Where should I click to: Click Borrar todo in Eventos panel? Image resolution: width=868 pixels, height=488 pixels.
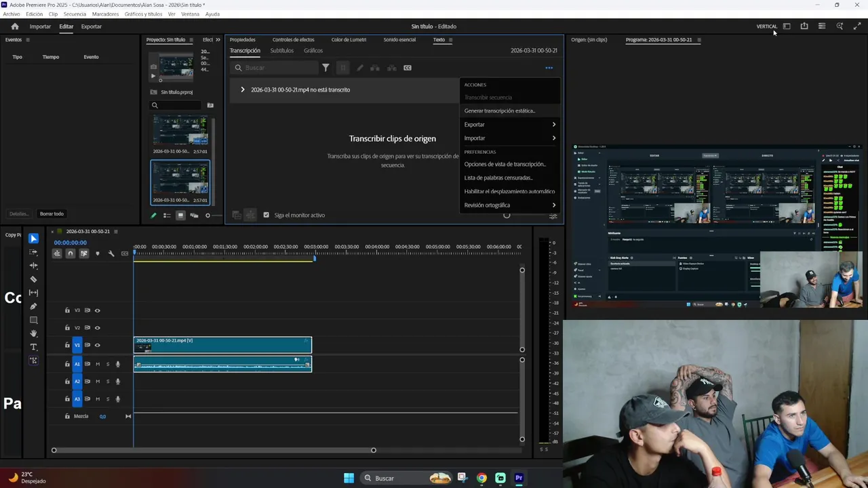tap(52, 214)
